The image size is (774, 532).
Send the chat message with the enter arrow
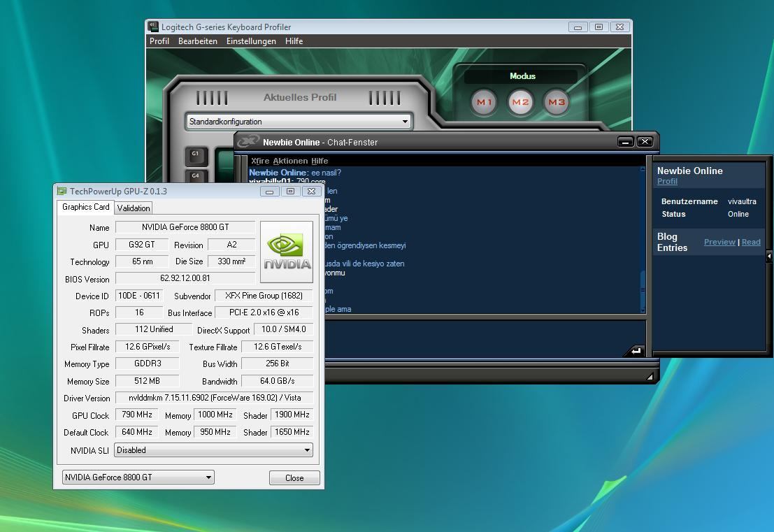636,350
